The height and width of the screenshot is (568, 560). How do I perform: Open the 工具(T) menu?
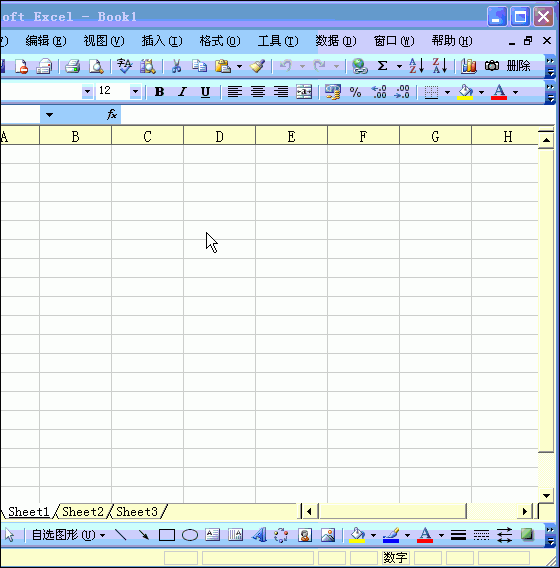point(278,41)
